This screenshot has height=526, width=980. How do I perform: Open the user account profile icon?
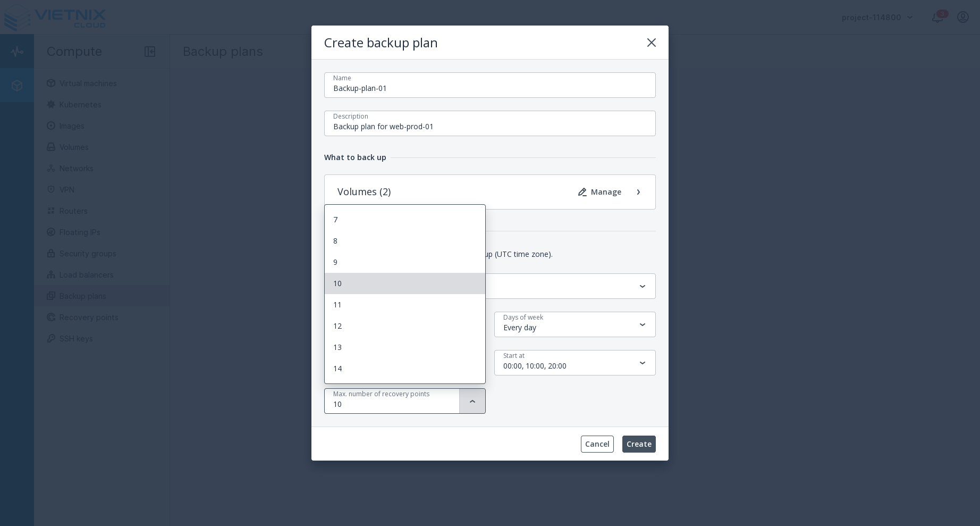962,18
